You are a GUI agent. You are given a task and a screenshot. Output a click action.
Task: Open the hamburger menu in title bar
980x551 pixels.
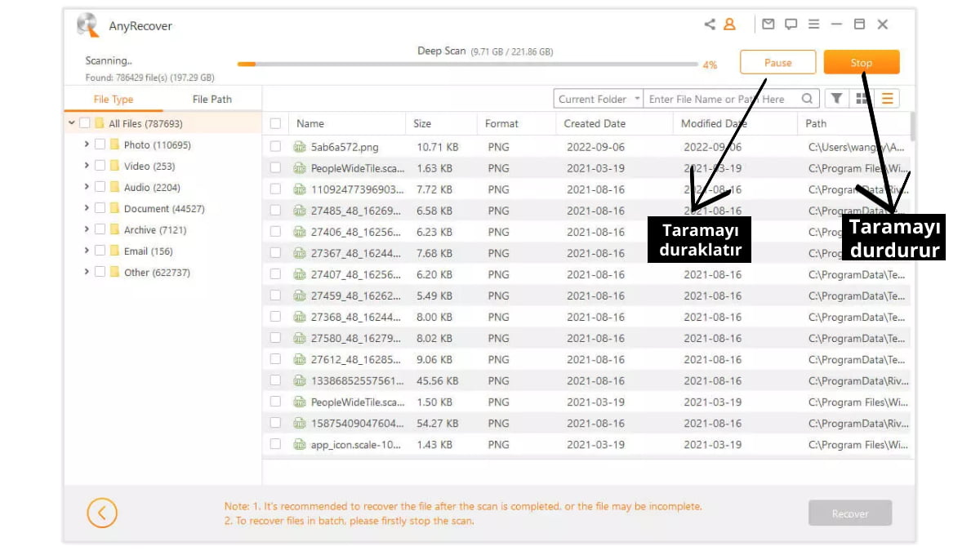click(x=813, y=24)
